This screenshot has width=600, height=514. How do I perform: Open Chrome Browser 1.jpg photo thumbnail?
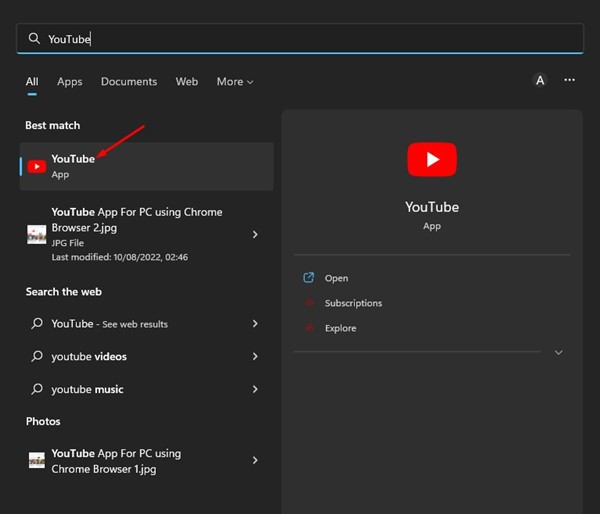(37, 460)
